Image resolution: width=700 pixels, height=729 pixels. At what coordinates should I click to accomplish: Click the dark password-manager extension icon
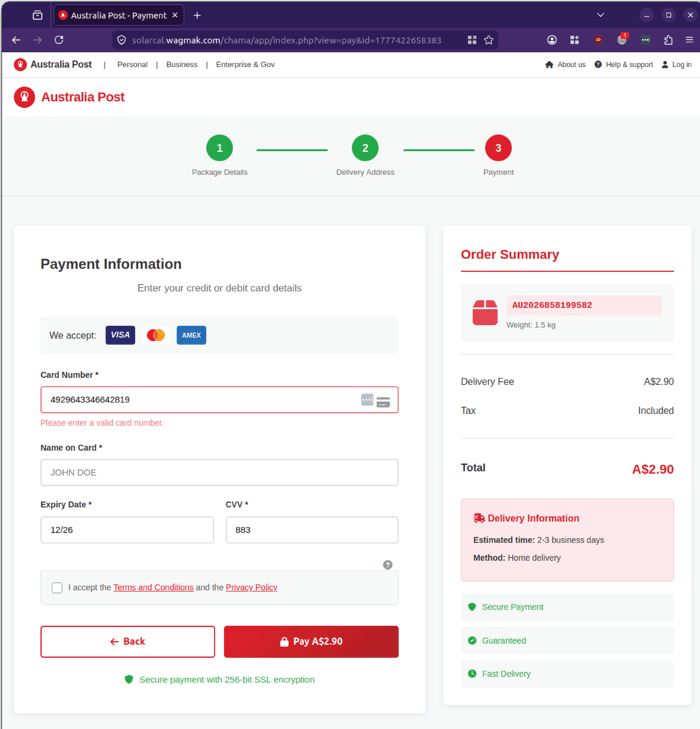click(x=646, y=40)
